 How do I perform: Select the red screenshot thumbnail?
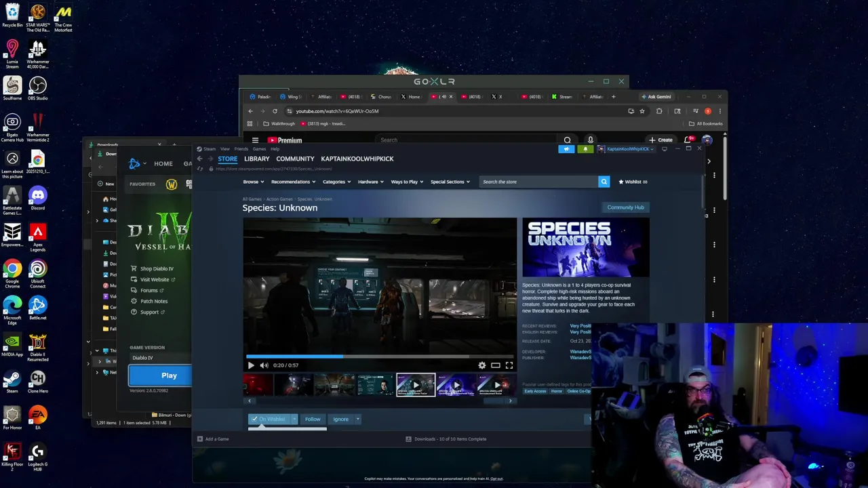pos(258,385)
